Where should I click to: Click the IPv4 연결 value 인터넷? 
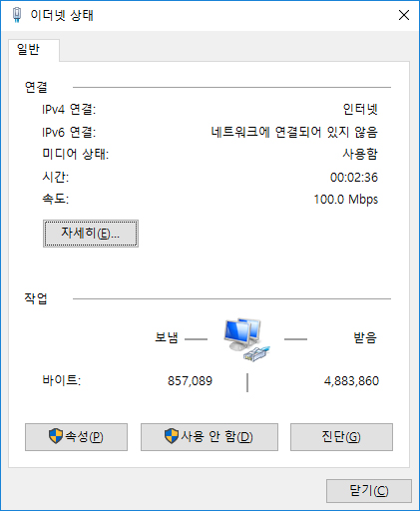pos(360,109)
